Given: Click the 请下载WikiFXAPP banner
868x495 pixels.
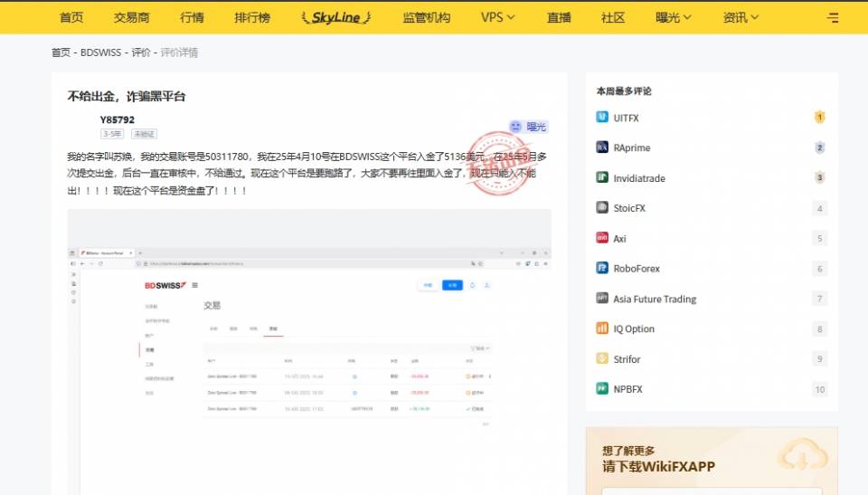Looking at the screenshot, I should pyautogui.click(x=659, y=467).
